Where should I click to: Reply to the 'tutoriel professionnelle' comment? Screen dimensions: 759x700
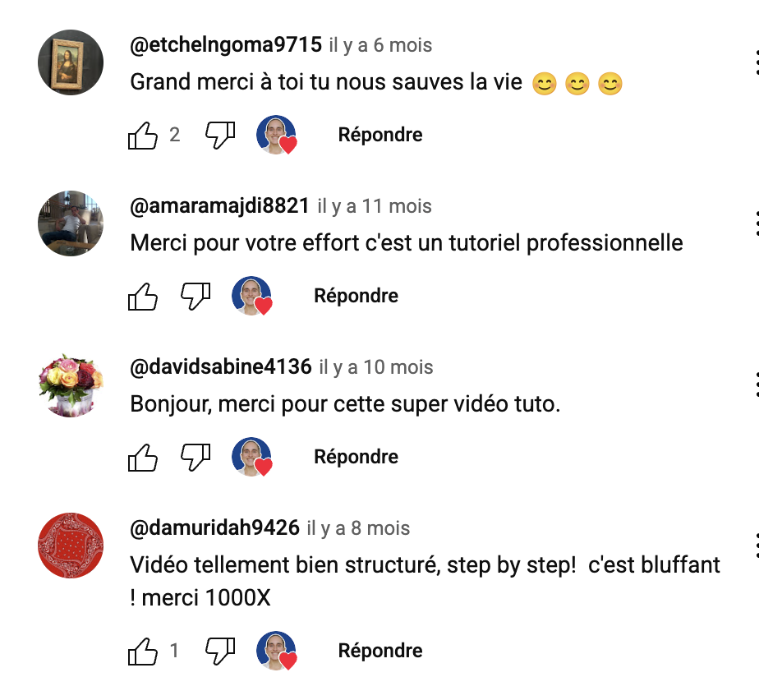click(x=356, y=297)
